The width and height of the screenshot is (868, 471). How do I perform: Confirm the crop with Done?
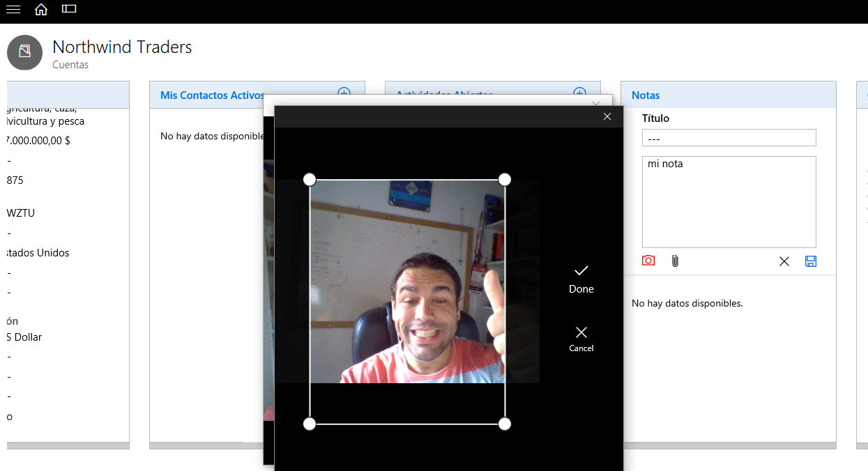tap(581, 278)
